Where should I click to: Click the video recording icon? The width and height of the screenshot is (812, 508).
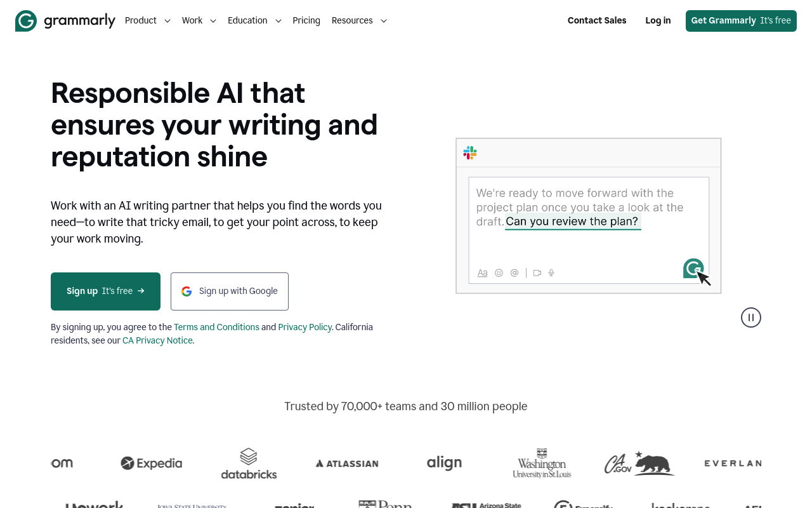pyautogui.click(x=537, y=272)
